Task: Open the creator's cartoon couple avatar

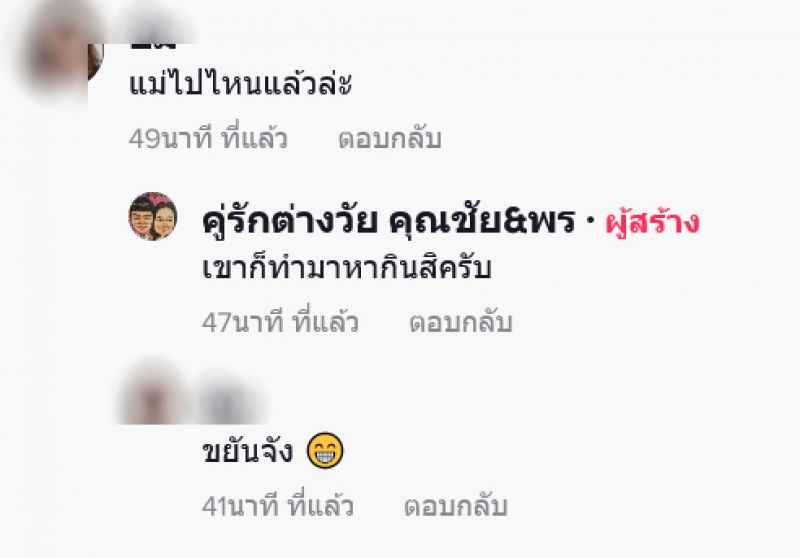Action: (153, 216)
